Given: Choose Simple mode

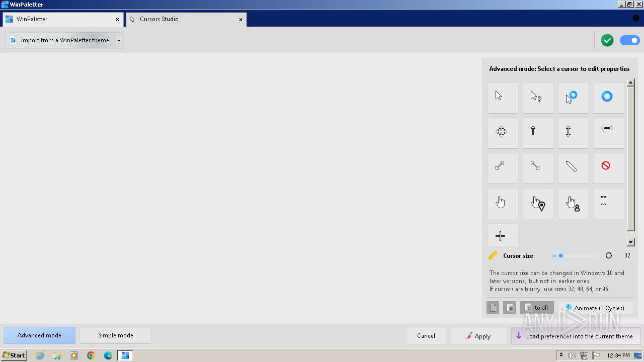Looking at the screenshot, I should pyautogui.click(x=116, y=335).
